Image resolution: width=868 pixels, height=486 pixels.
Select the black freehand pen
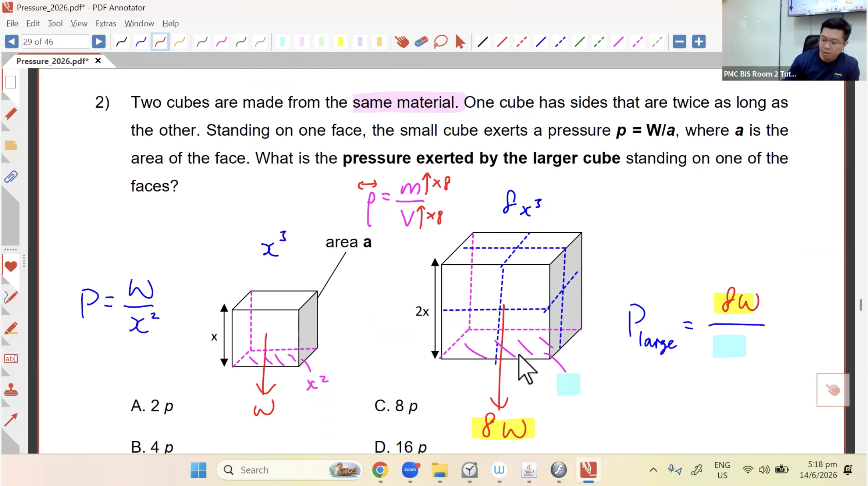121,42
